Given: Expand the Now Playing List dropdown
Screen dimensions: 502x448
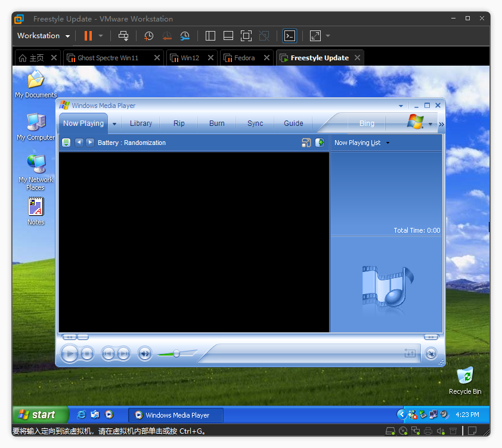Looking at the screenshot, I should click(x=388, y=143).
